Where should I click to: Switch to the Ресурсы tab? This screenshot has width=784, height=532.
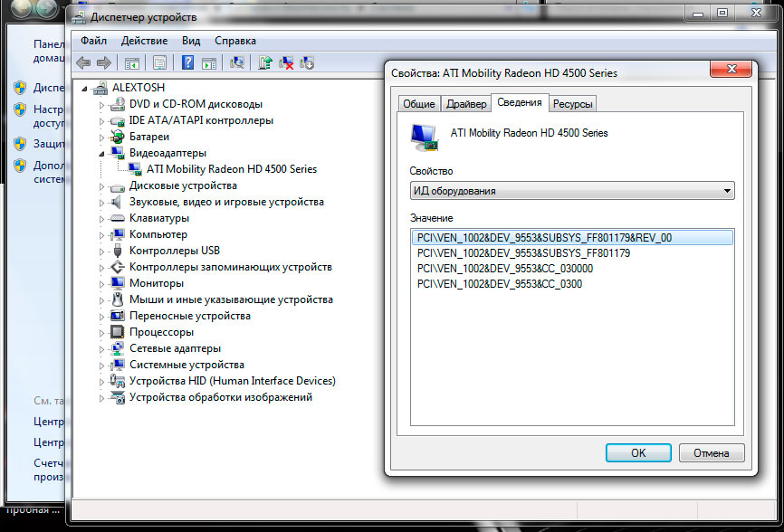[572, 104]
